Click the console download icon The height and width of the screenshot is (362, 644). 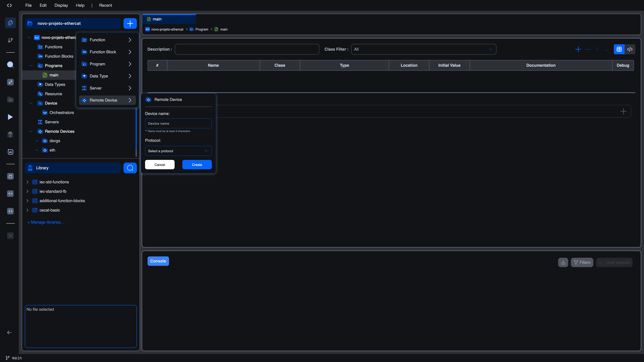(563, 262)
